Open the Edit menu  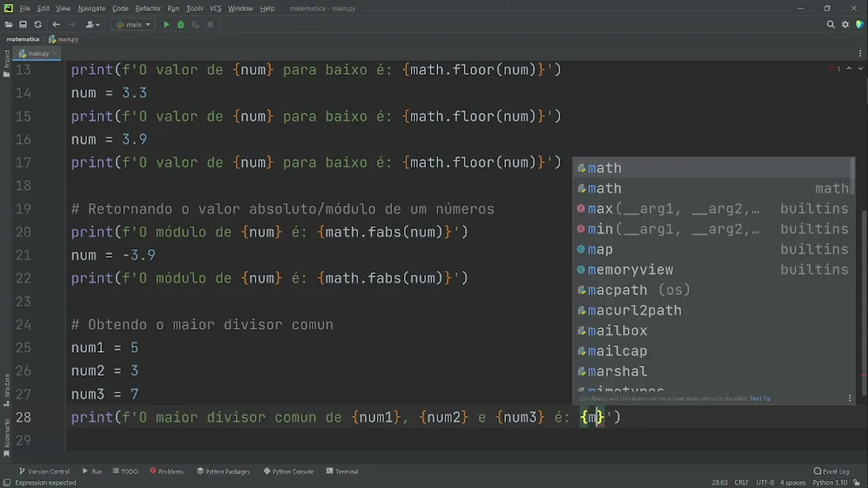coord(43,8)
